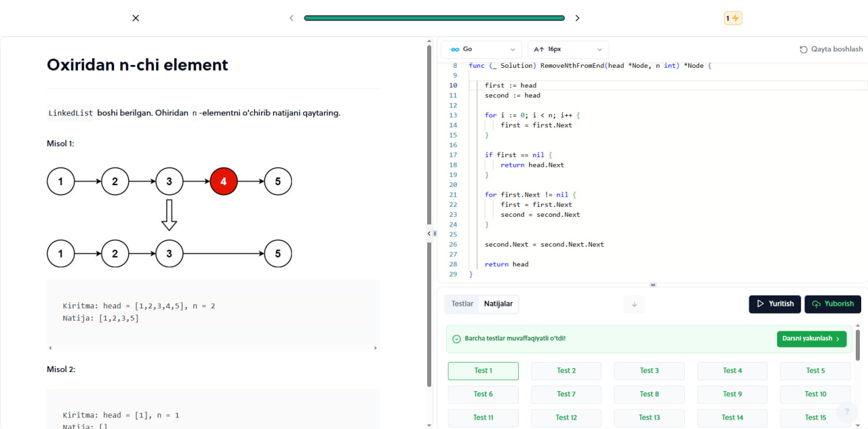Click the Qayta boshlash reset icon
The height and width of the screenshot is (429, 868).
coord(804,49)
